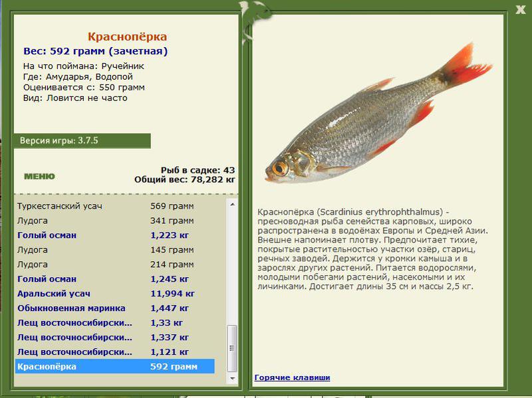The width and height of the screenshot is (532, 398).
Task: Open the Горячие клавиши link
Action: (x=292, y=377)
